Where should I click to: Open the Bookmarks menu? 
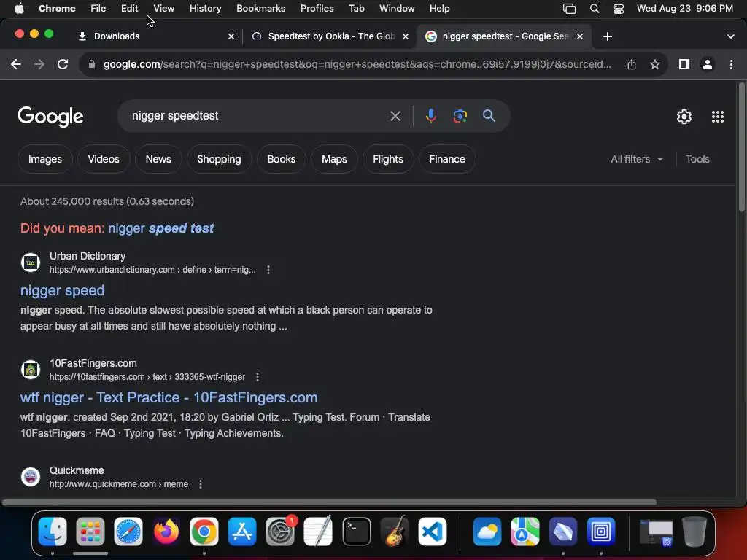click(260, 9)
